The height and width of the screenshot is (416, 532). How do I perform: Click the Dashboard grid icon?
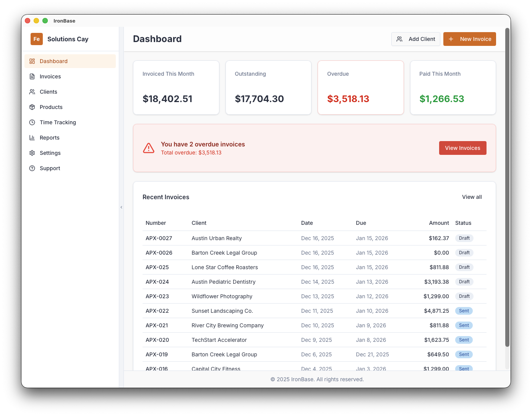pos(32,61)
